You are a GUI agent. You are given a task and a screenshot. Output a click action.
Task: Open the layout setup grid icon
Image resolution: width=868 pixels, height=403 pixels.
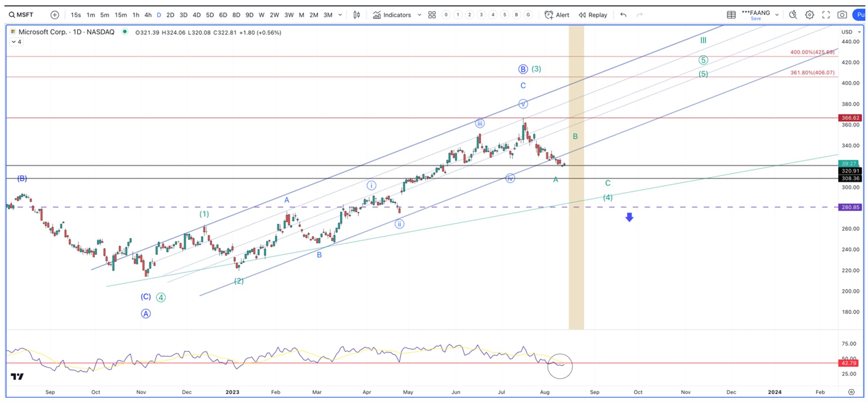pyautogui.click(x=432, y=15)
